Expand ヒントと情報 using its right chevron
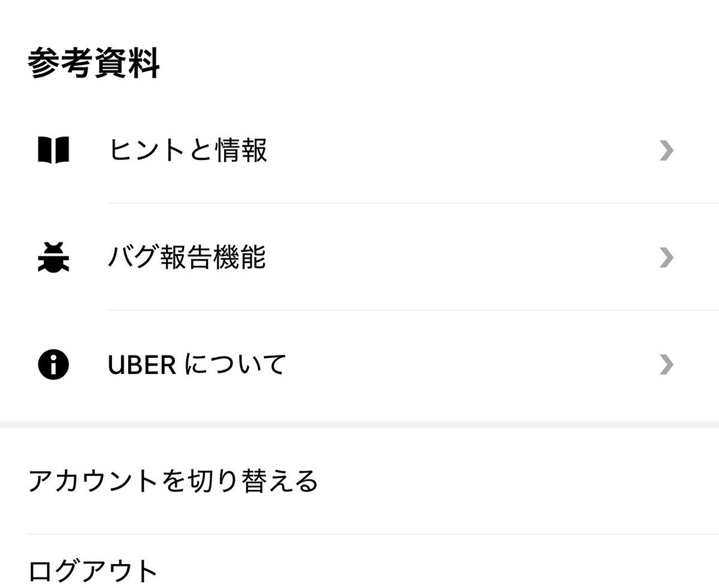The height and width of the screenshot is (588, 719). coord(666,150)
